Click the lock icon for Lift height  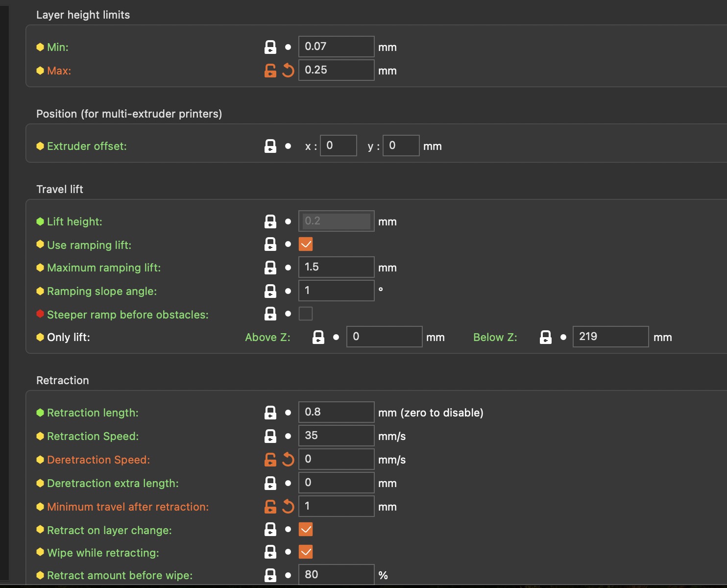[x=270, y=221]
